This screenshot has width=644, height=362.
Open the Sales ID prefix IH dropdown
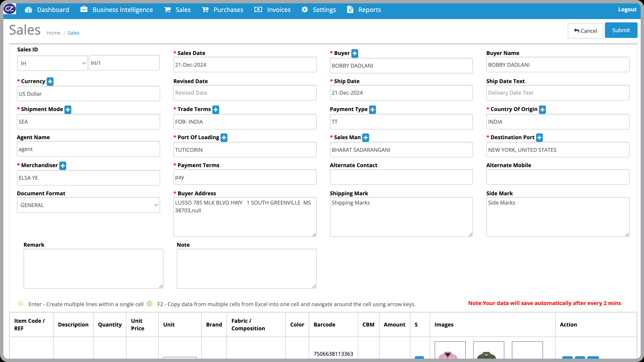[52, 63]
